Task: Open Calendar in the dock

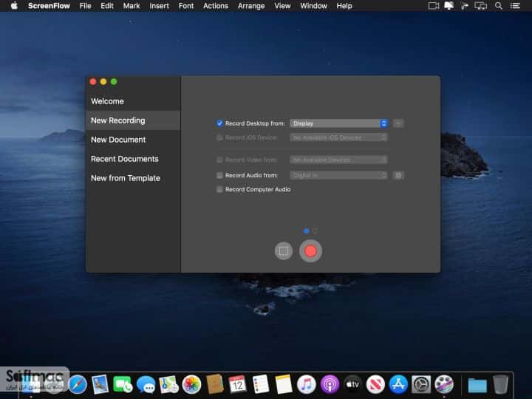Action: 237,384
